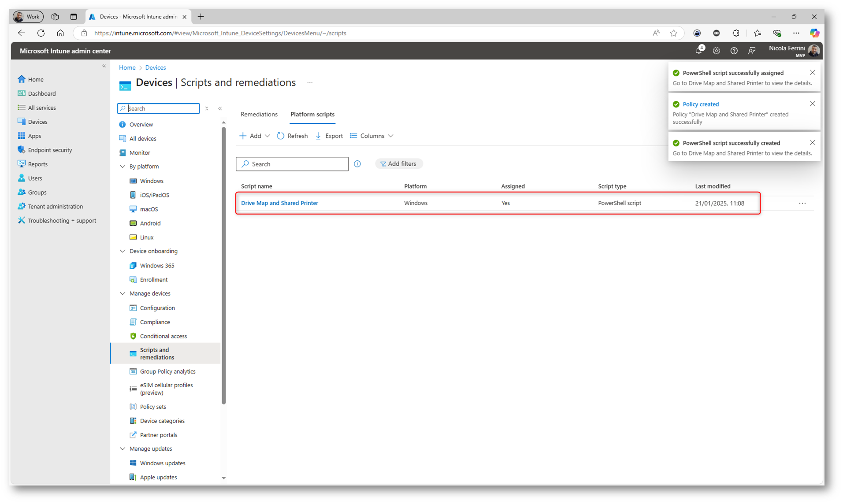This screenshot has height=504, width=843.
Task: Open the notifications bell icon
Action: [699, 51]
